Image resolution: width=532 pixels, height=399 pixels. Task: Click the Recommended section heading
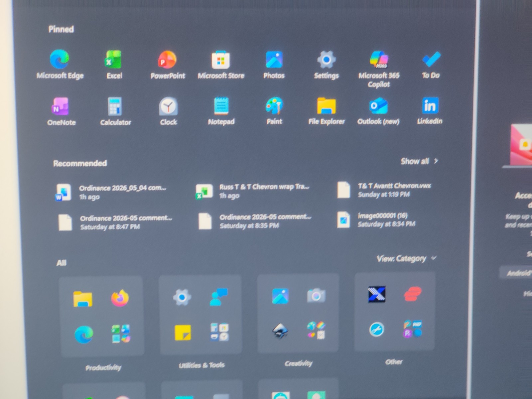(x=80, y=163)
